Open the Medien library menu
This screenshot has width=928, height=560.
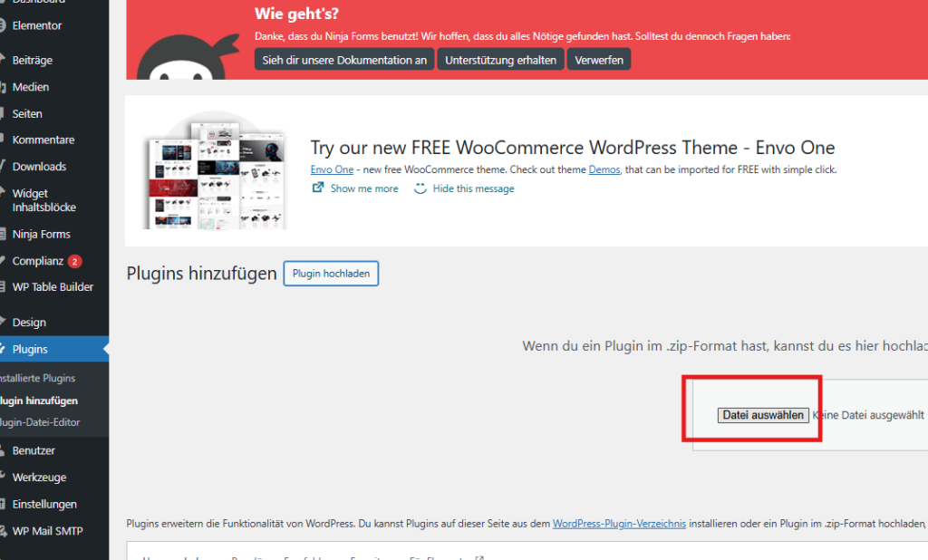[31, 87]
